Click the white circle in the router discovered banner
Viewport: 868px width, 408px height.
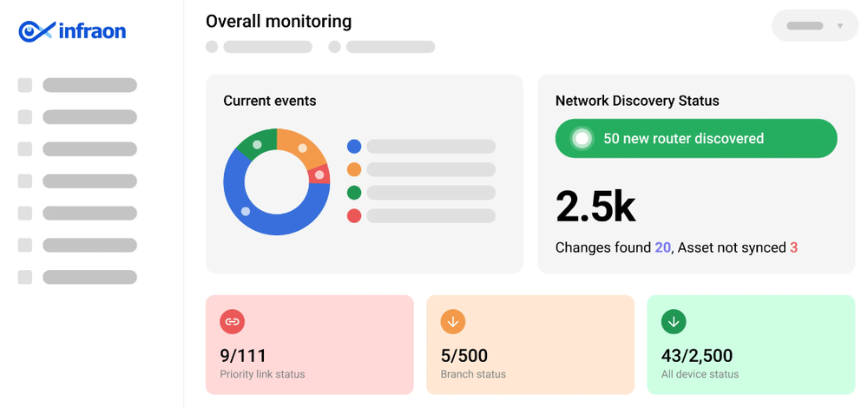(x=582, y=138)
